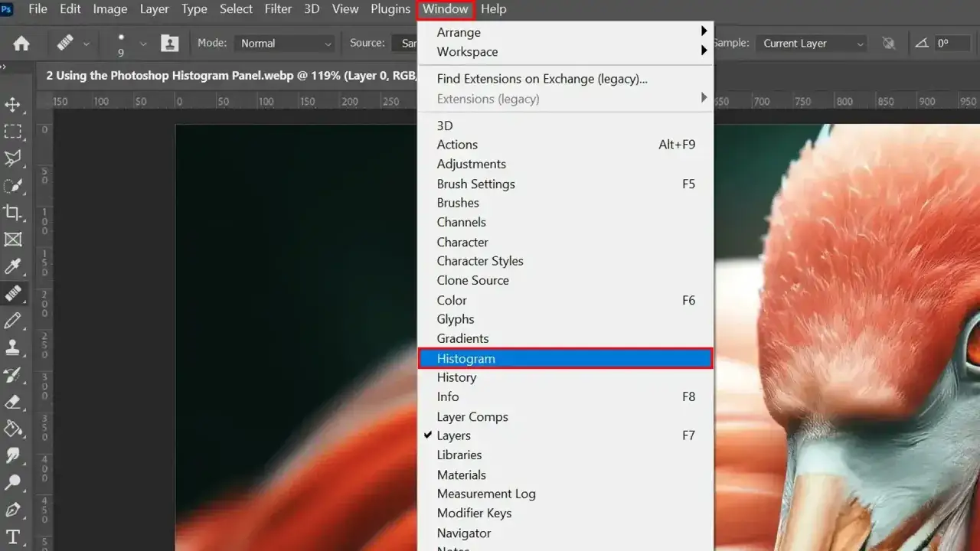The height and width of the screenshot is (551, 980).
Task: Open the Filter menu
Action: click(278, 9)
